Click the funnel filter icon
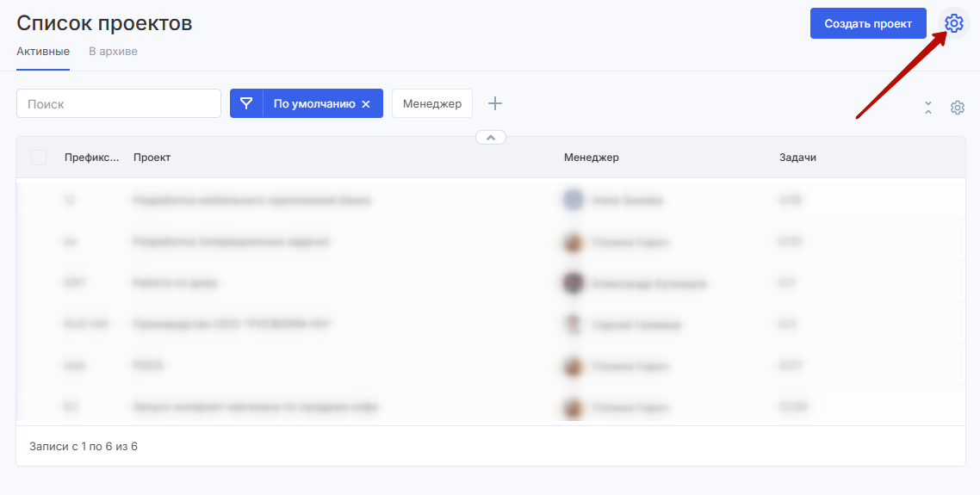980x495 pixels. click(246, 103)
